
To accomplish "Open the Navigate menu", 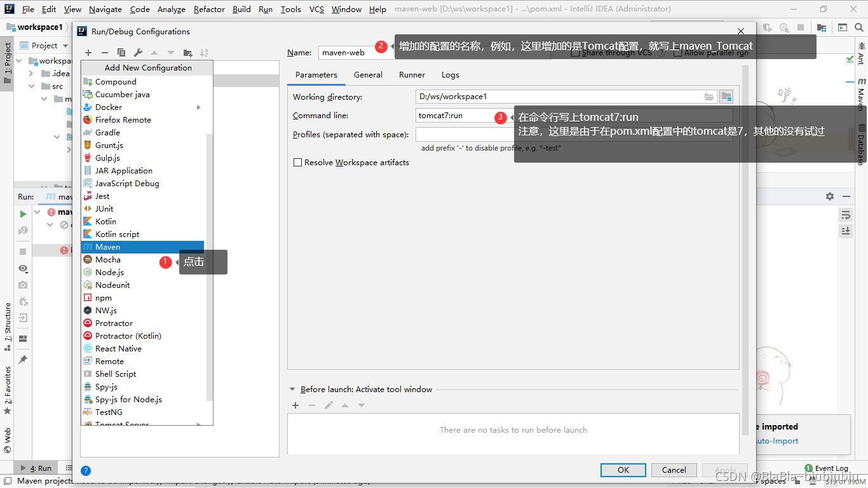I will coord(105,9).
